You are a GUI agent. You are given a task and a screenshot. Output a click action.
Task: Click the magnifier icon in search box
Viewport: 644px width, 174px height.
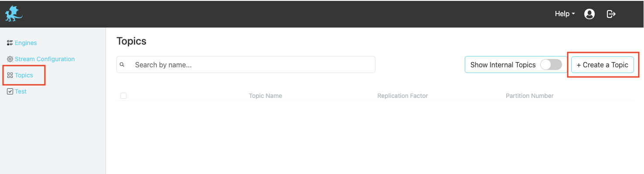pyautogui.click(x=122, y=65)
